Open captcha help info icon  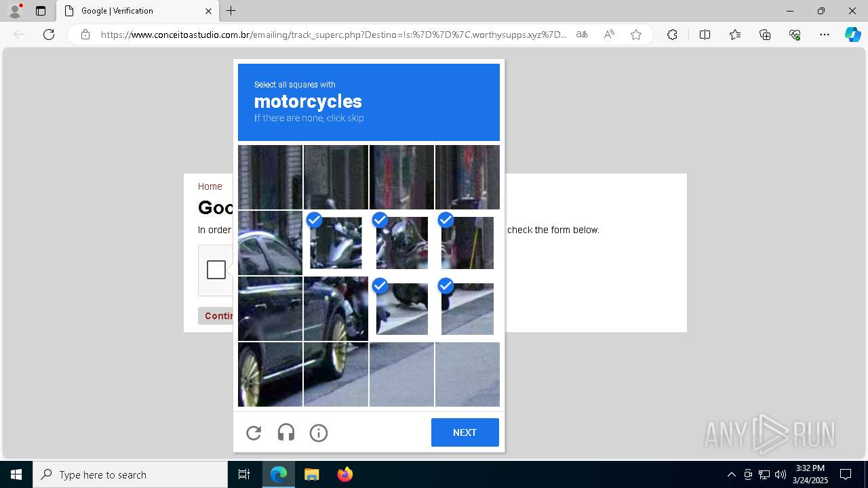(319, 432)
